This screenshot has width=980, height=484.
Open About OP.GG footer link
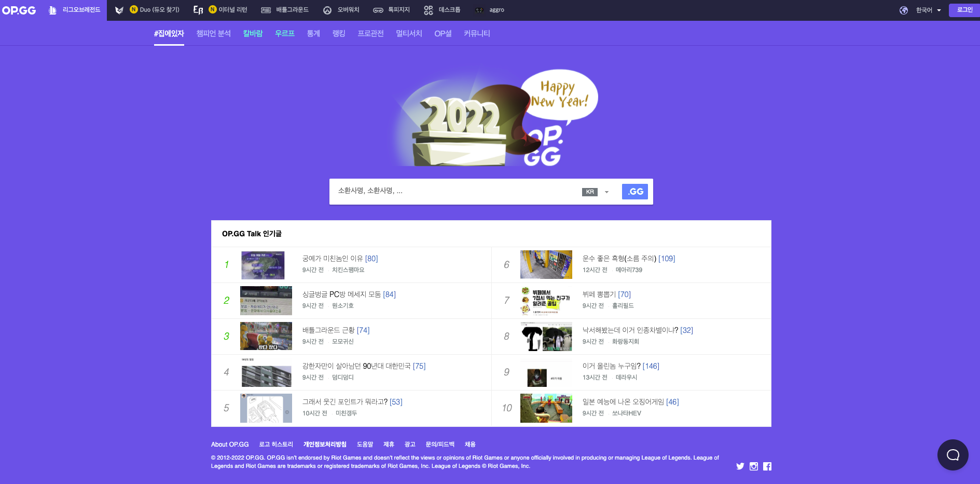(230, 445)
